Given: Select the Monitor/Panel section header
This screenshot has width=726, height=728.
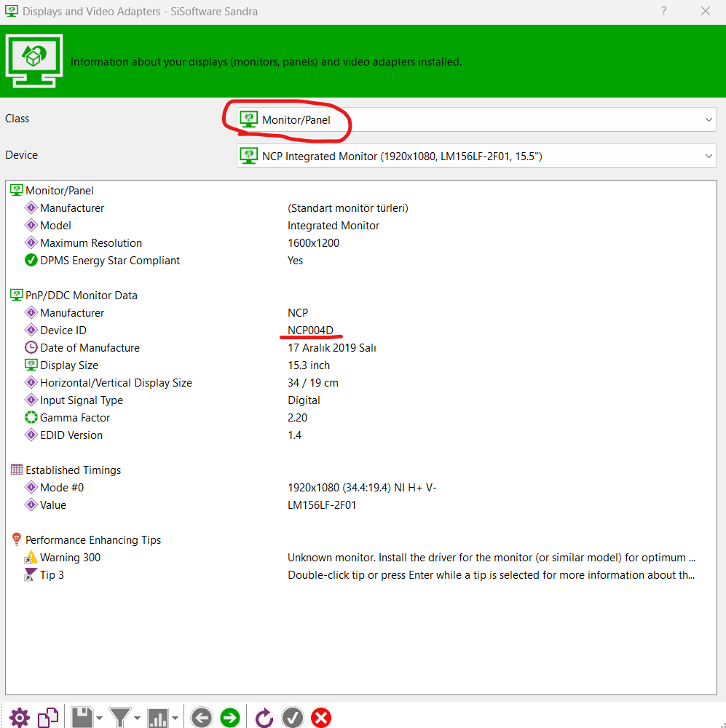Looking at the screenshot, I should pos(60,190).
